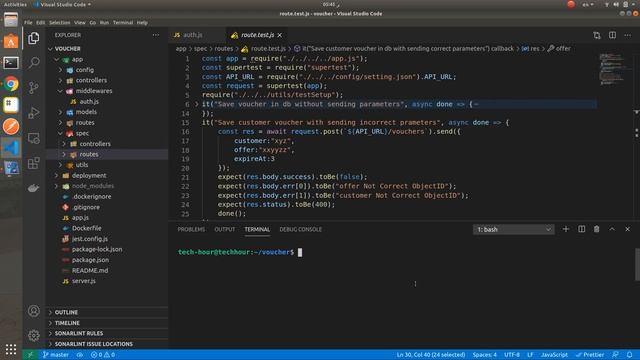The height and width of the screenshot is (360, 640).
Task: Click Ln 30, Col 40 cursor position
Action: tap(431, 355)
